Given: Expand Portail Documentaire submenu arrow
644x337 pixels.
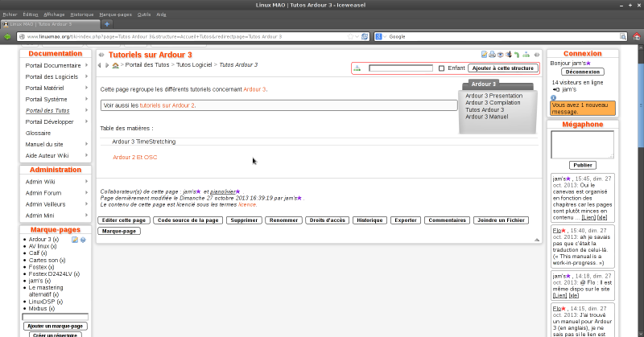Looking at the screenshot, I should click(x=86, y=65).
